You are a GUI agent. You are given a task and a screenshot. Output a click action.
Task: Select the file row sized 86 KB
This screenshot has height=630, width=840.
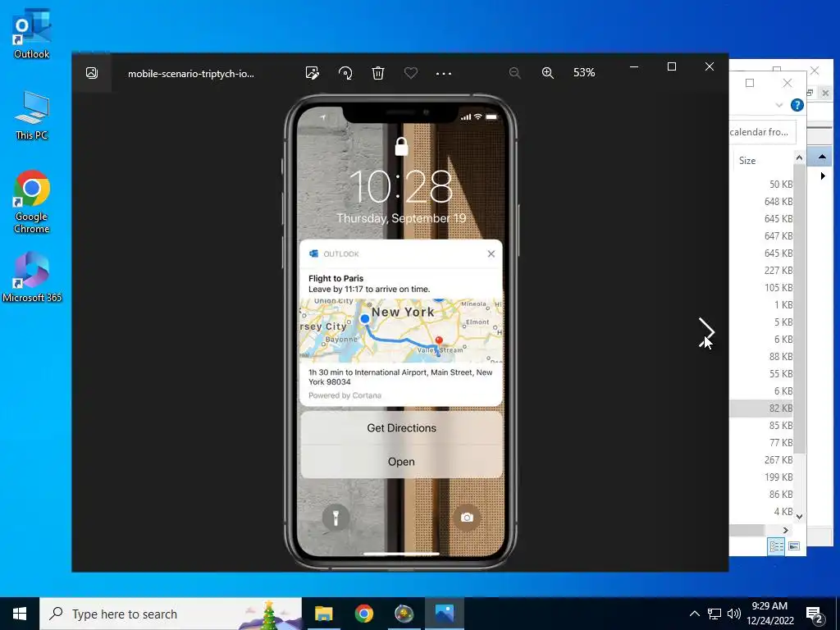click(761, 494)
